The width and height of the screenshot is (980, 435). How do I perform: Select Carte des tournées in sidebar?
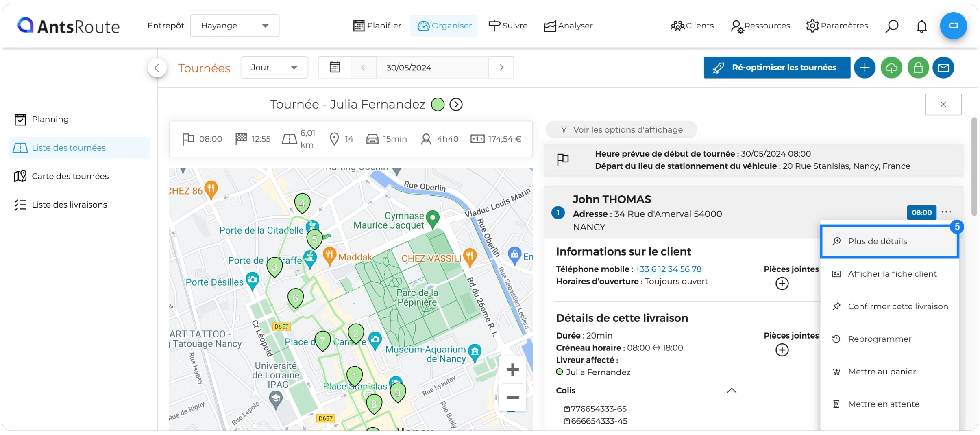[x=80, y=176]
